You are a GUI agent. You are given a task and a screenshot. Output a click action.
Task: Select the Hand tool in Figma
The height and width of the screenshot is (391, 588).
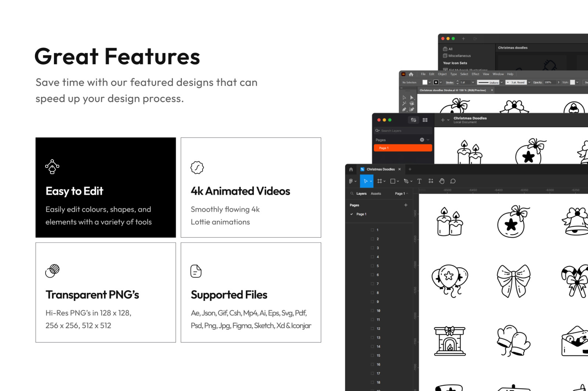[442, 181]
